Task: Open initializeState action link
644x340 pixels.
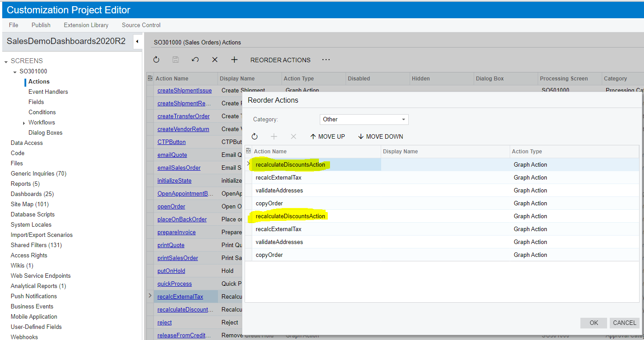Action: click(x=174, y=180)
